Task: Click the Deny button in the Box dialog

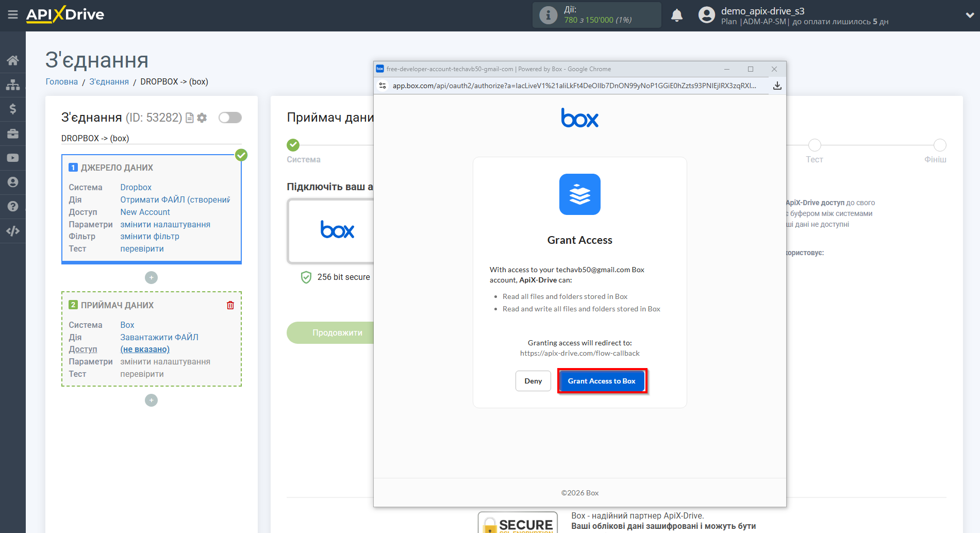Action: (533, 380)
